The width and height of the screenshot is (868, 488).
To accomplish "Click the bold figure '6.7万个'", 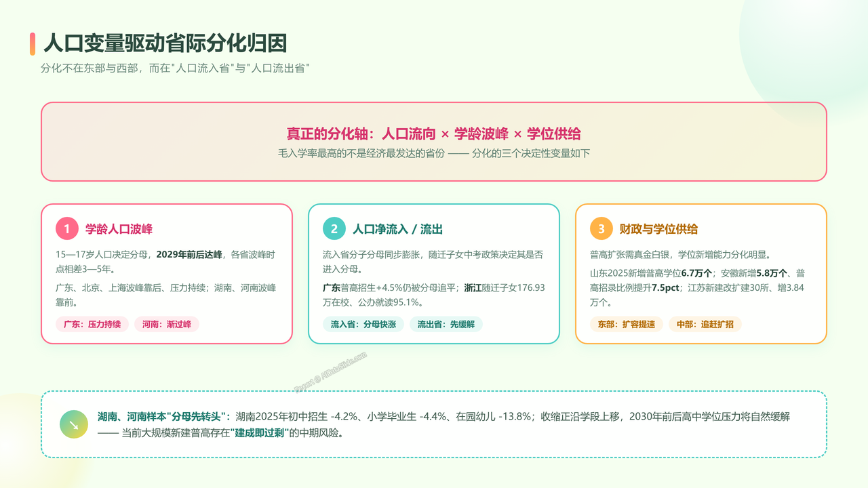I will point(696,274).
